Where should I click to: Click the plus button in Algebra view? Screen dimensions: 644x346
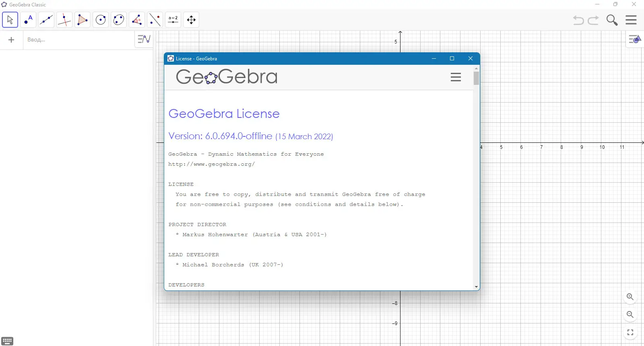click(x=11, y=40)
